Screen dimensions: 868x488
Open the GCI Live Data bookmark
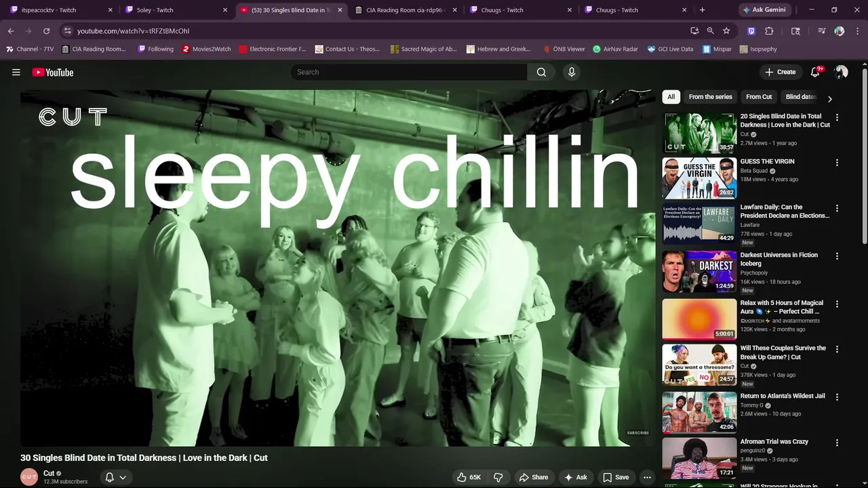pyautogui.click(x=670, y=49)
